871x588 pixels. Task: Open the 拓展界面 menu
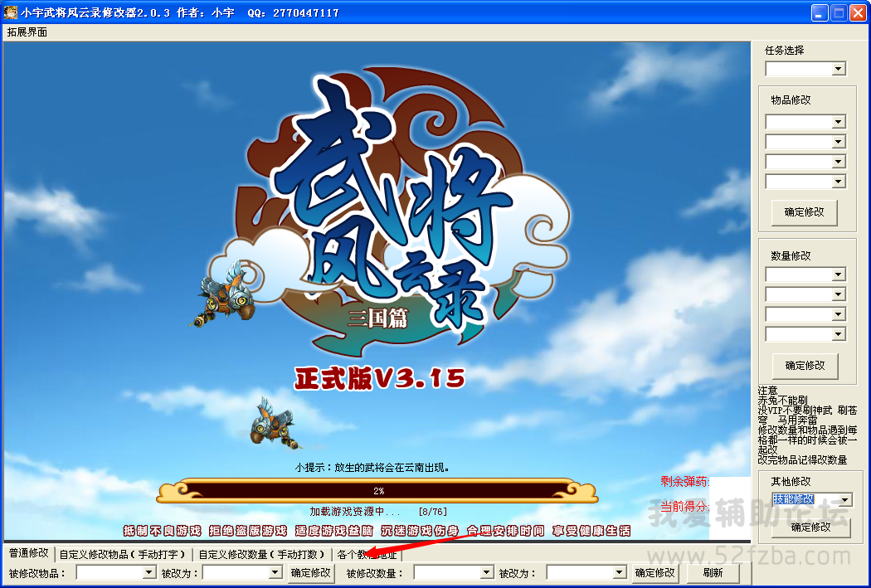[x=27, y=32]
